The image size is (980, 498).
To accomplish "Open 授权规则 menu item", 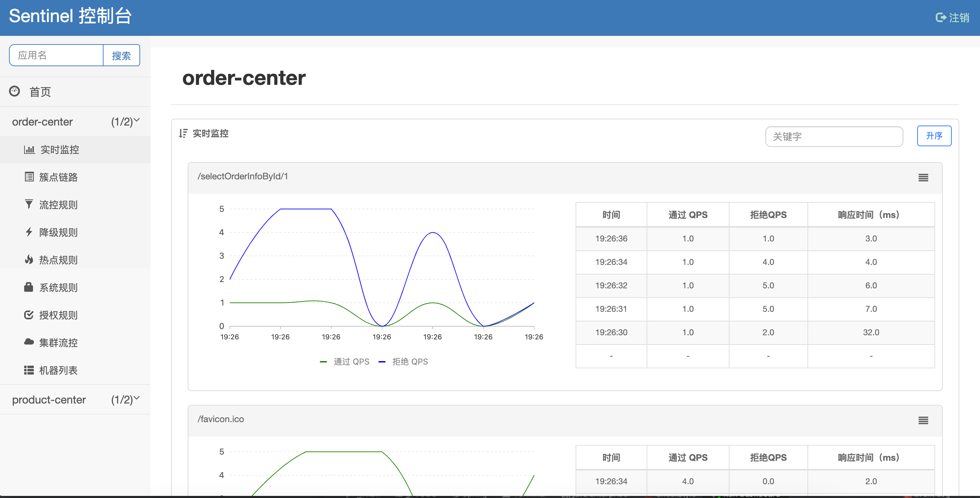I will [x=58, y=315].
